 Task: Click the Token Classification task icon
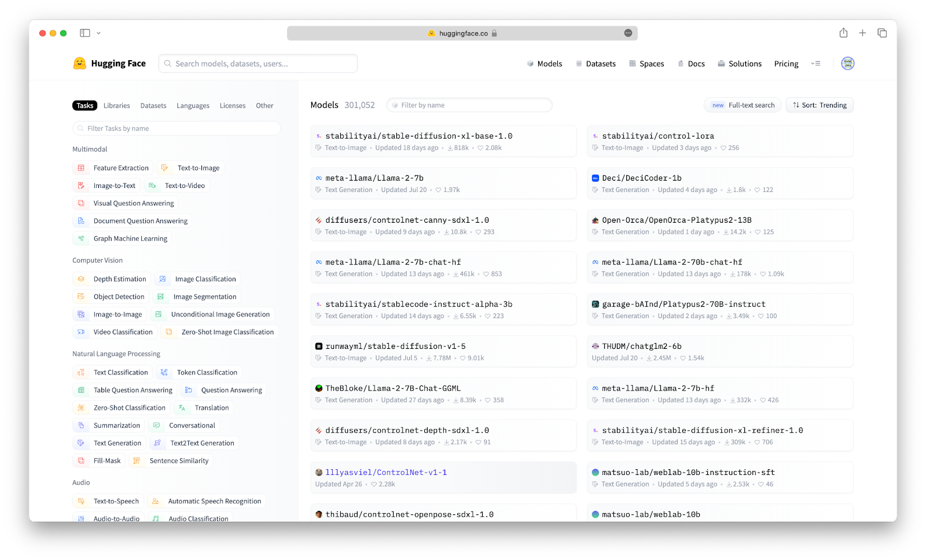coord(164,373)
